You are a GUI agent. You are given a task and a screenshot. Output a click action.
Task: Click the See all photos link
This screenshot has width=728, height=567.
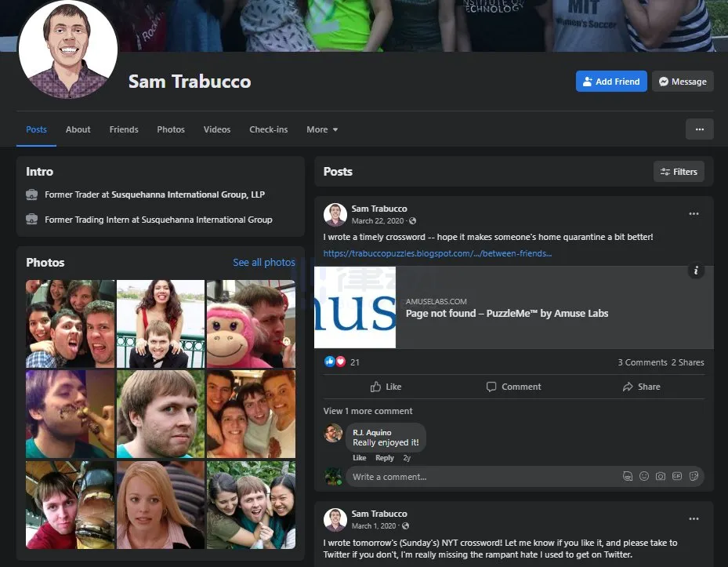tap(263, 263)
